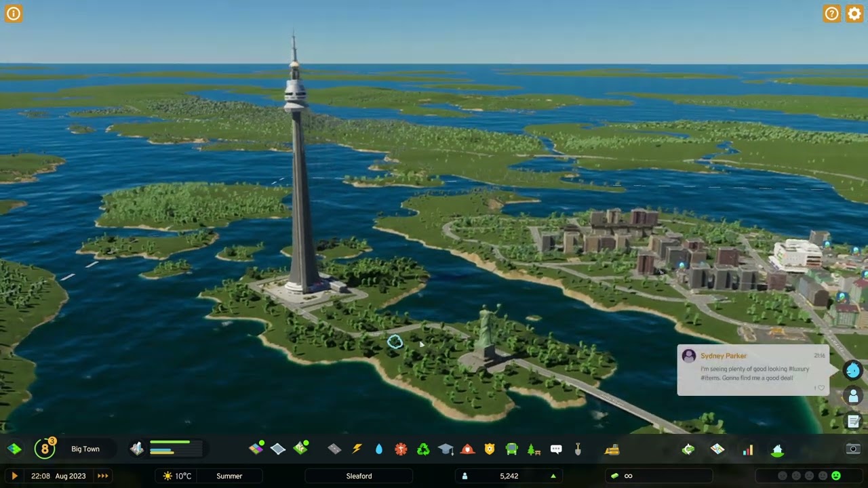
Task: Click the Big Town milestone label
Action: (x=85, y=449)
